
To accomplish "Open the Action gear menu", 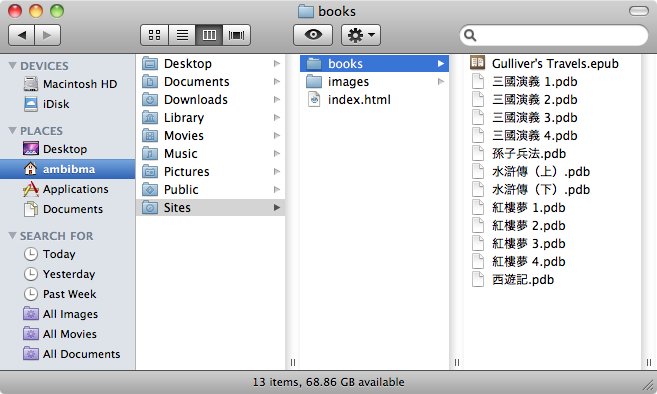I will pyautogui.click(x=361, y=35).
